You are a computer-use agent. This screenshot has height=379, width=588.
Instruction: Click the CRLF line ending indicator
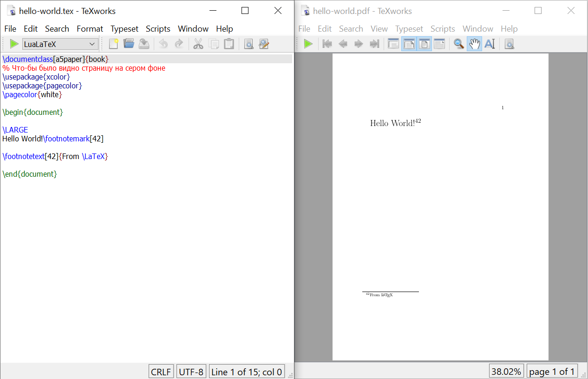point(161,372)
